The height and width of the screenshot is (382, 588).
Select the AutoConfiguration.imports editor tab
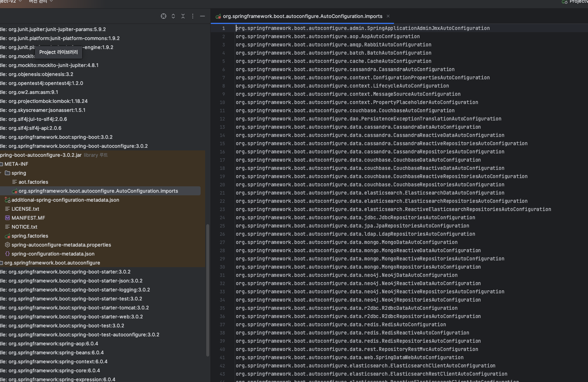[x=302, y=16]
